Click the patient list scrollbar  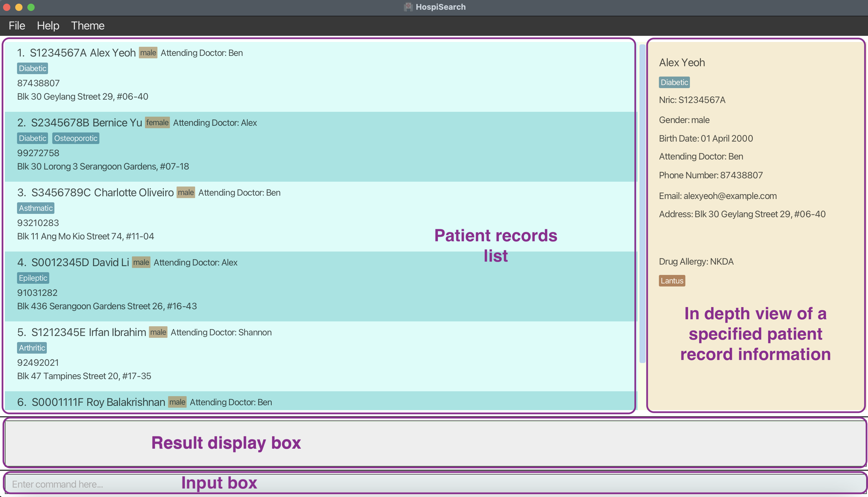click(x=642, y=204)
